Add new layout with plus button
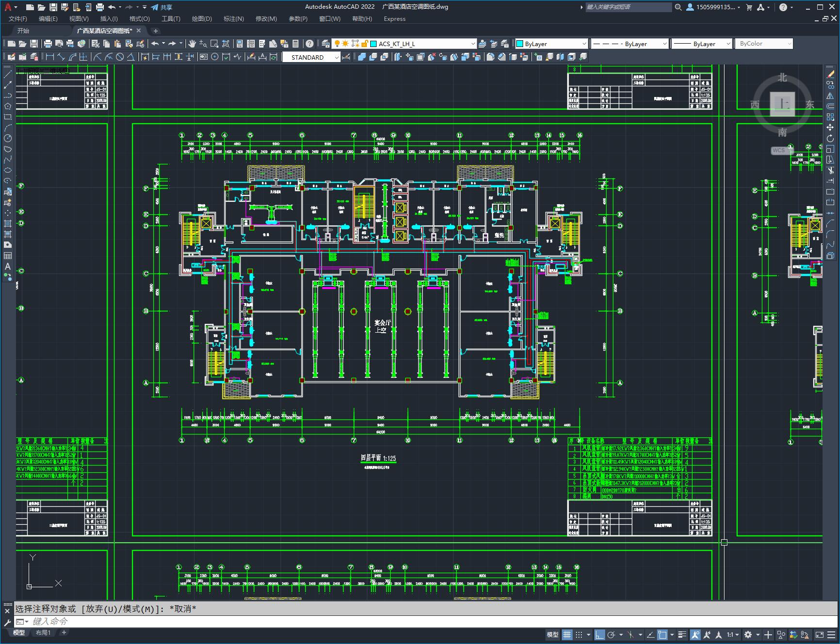Screen dimensions: 840x644 coord(64,632)
